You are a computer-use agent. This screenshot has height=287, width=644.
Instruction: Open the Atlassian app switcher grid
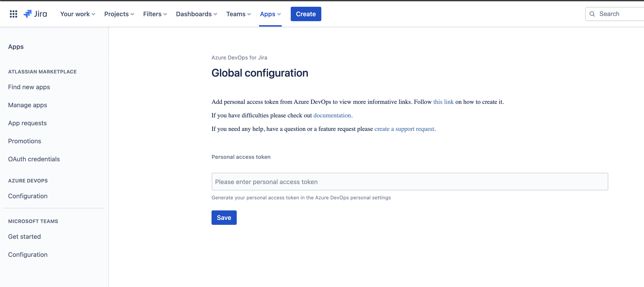[13, 14]
